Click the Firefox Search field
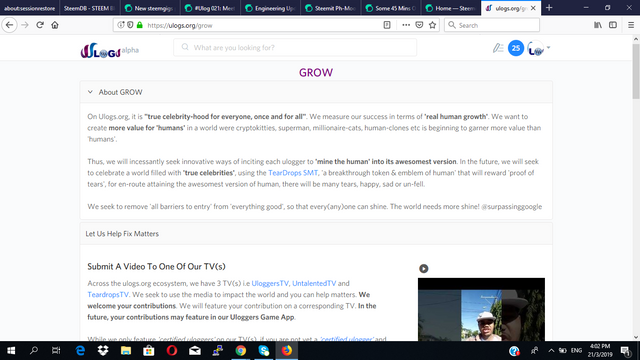 tap(492, 25)
